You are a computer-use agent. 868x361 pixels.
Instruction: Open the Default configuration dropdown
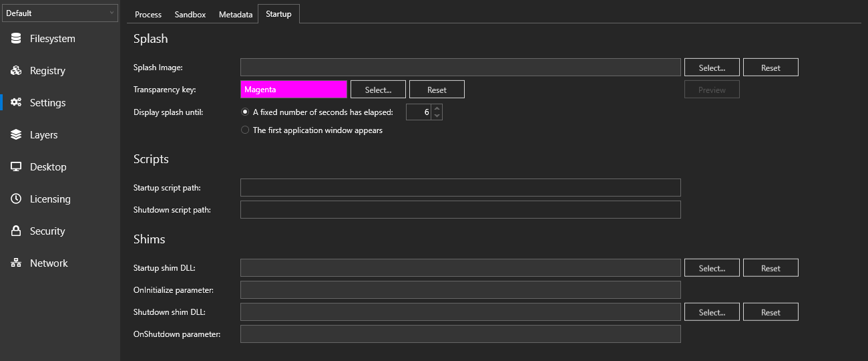pos(60,13)
